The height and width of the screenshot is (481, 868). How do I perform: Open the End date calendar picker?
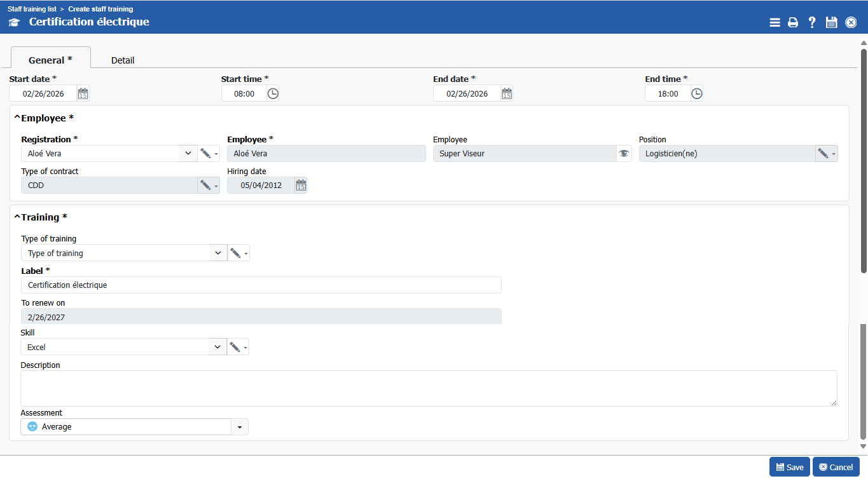click(x=507, y=94)
